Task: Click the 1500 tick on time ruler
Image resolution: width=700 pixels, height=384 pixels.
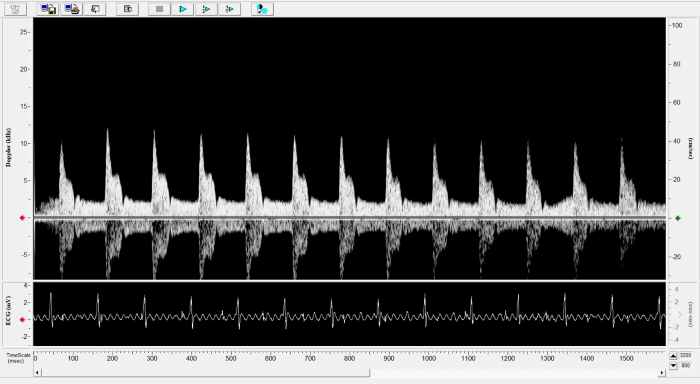Action: tap(626, 358)
